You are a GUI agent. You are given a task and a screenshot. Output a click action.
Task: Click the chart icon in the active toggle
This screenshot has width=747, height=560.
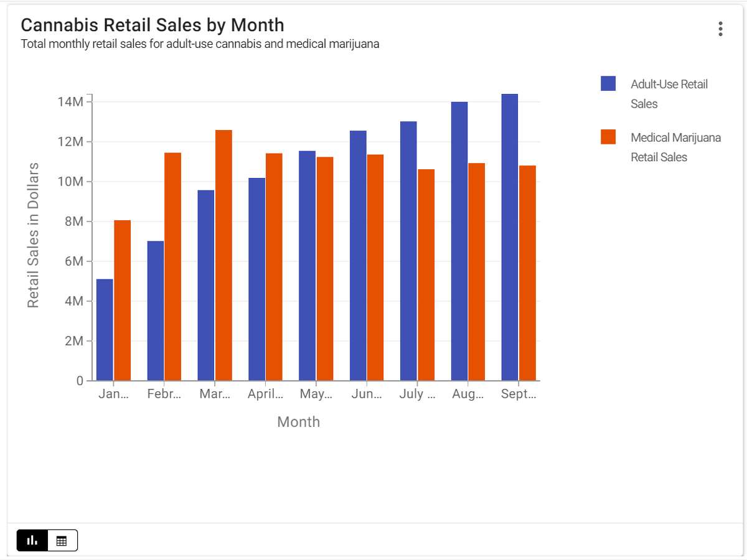click(x=32, y=540)
